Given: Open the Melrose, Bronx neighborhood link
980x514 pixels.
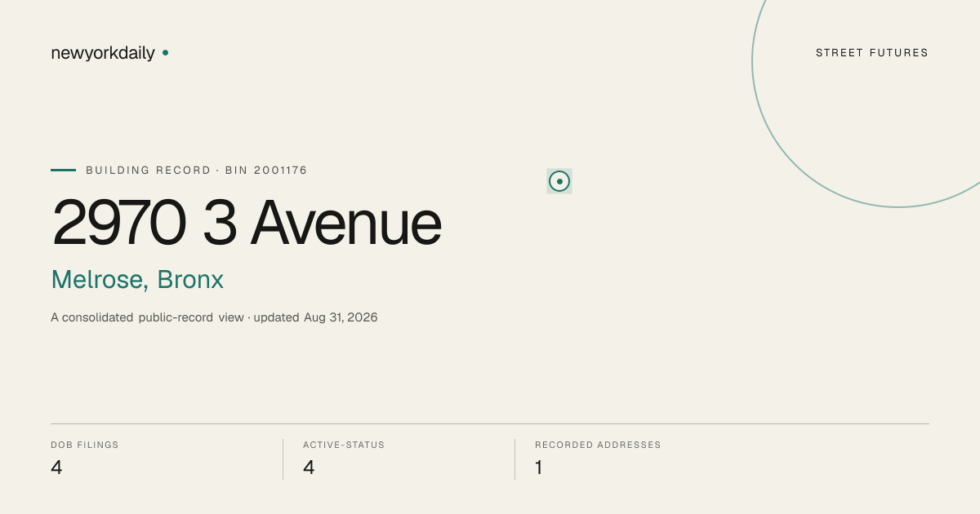Looking at the screenshot, I should click(137, 280).
